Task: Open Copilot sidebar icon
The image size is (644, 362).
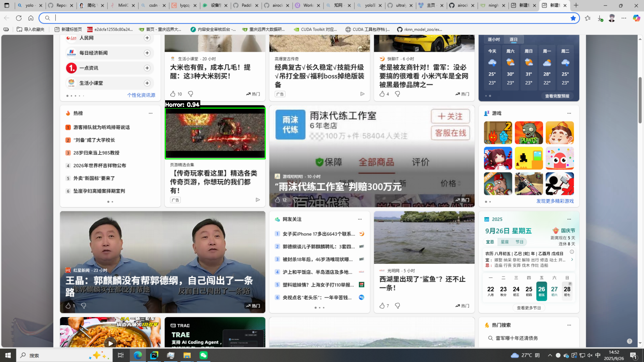Action: (636, 18)
